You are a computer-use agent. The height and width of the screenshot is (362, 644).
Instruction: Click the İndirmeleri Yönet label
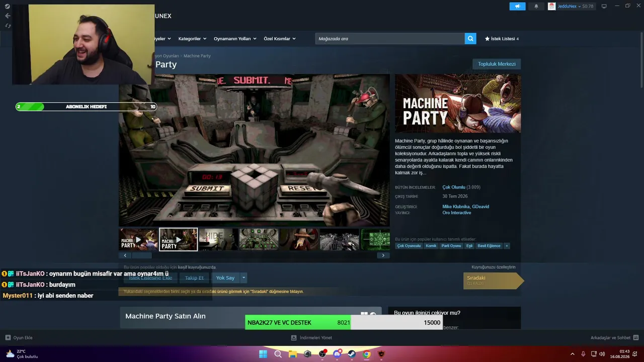pos(316,338)
